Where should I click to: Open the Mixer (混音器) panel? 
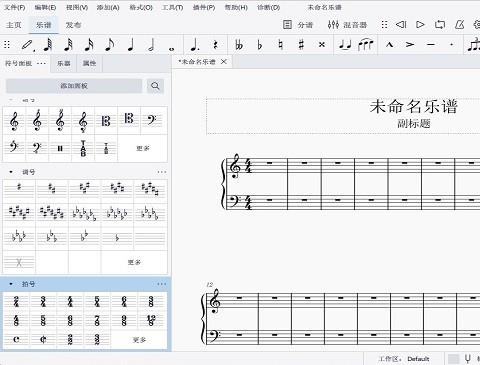347,24
